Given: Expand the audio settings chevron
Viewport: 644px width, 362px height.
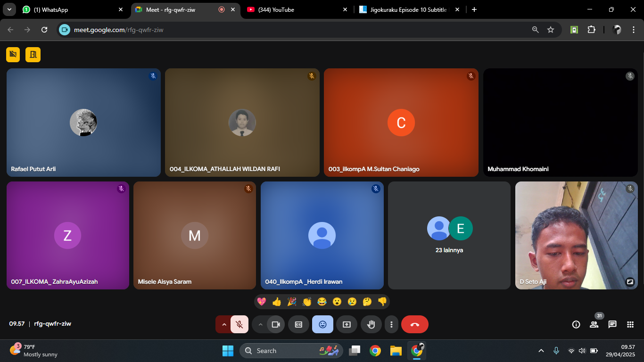Looking at the screenshot, I should 224,324.
